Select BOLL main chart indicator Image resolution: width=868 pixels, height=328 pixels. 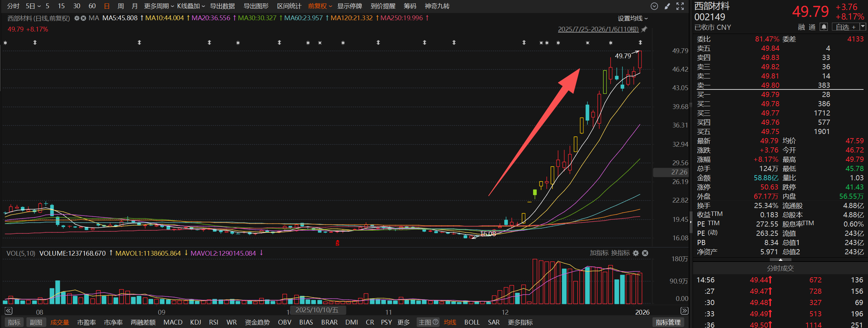(x=472, y=322)
